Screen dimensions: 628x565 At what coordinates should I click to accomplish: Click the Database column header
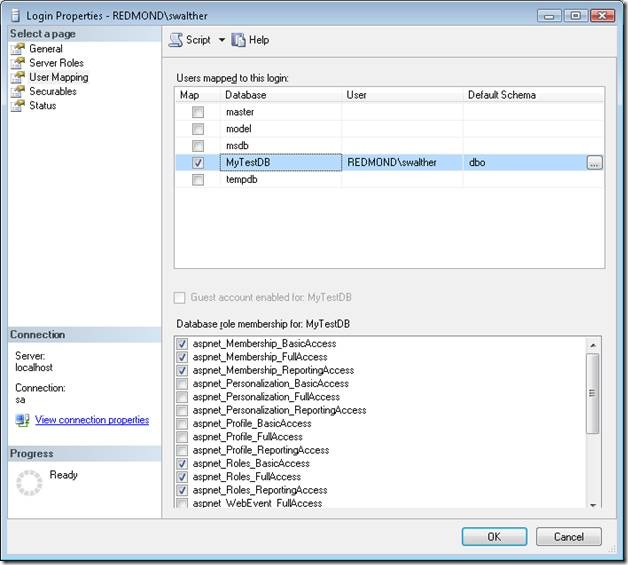tap(280, 95)
